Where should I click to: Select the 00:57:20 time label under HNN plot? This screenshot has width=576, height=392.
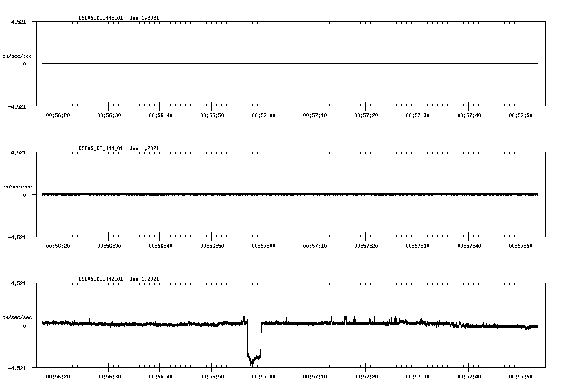tap(366, 246)
